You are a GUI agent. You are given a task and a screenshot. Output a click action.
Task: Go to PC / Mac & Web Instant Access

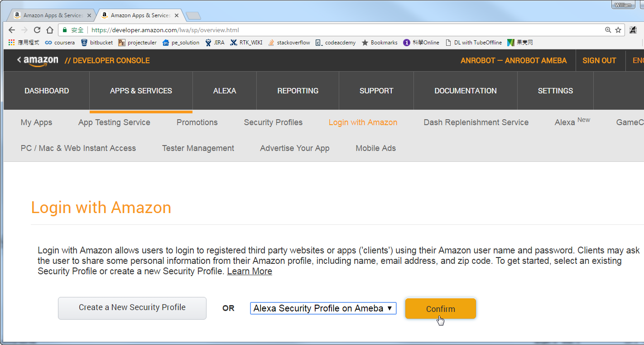[78, 148]
